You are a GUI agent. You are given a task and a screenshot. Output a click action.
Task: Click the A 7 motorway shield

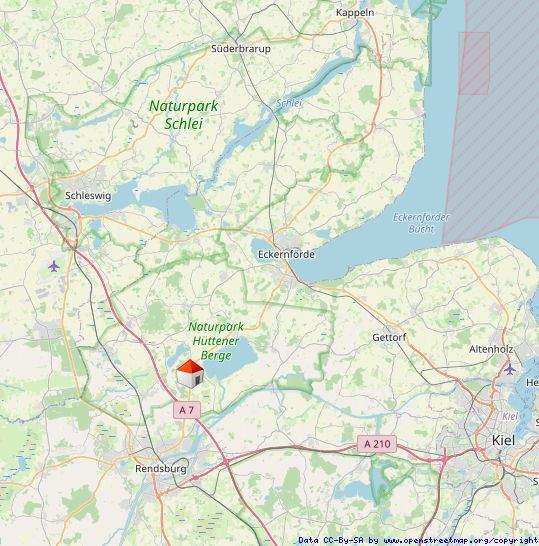(x=187, y=410)
